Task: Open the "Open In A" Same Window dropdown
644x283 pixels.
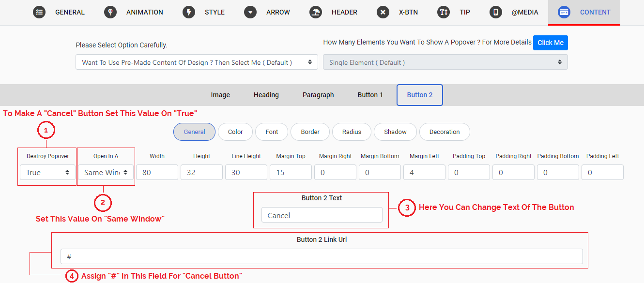Action: tap(106, 172)
